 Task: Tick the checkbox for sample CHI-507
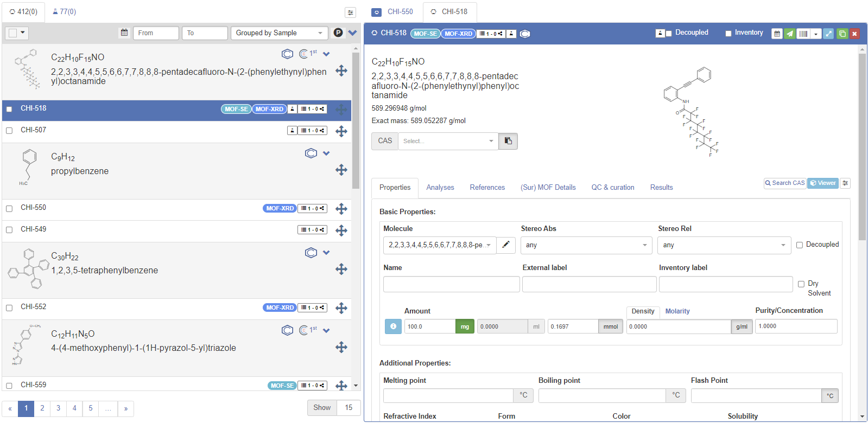[x=9, y=131]
